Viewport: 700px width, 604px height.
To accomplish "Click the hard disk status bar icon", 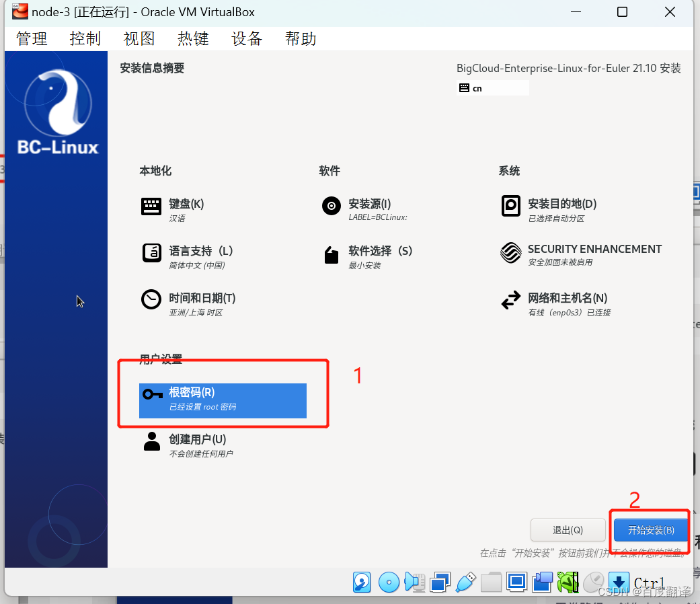I will [362, 582].
